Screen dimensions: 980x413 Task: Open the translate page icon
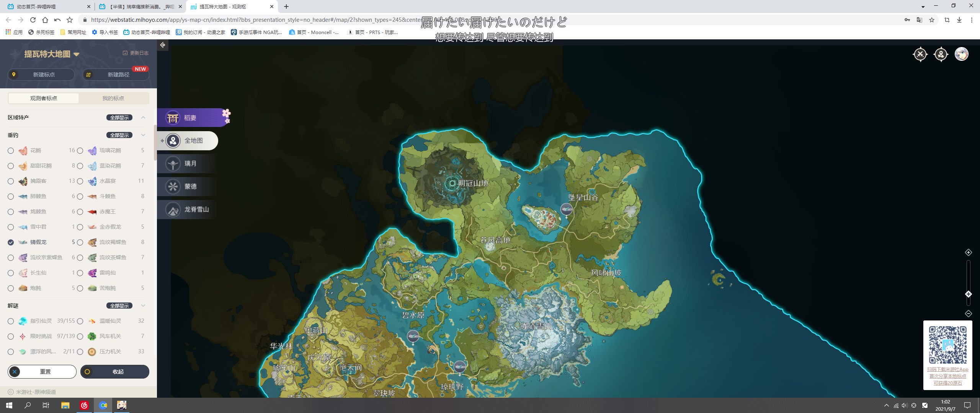click(x=919, y=20)
